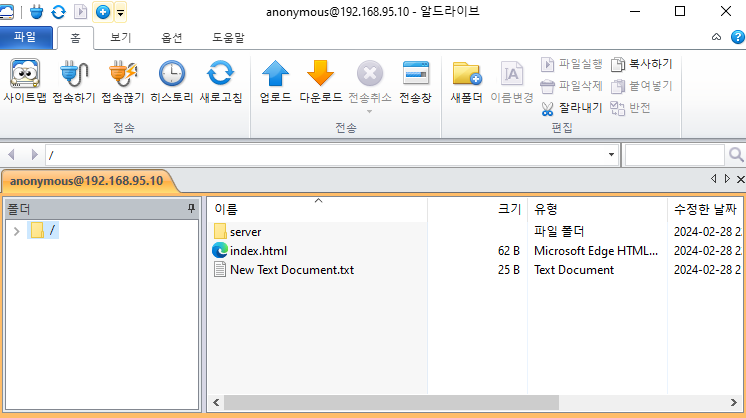Image resolution: width=746 pixels, height=418 pixels.
Task: Select New Text Document.txt file
Action: tap(292, 270)
